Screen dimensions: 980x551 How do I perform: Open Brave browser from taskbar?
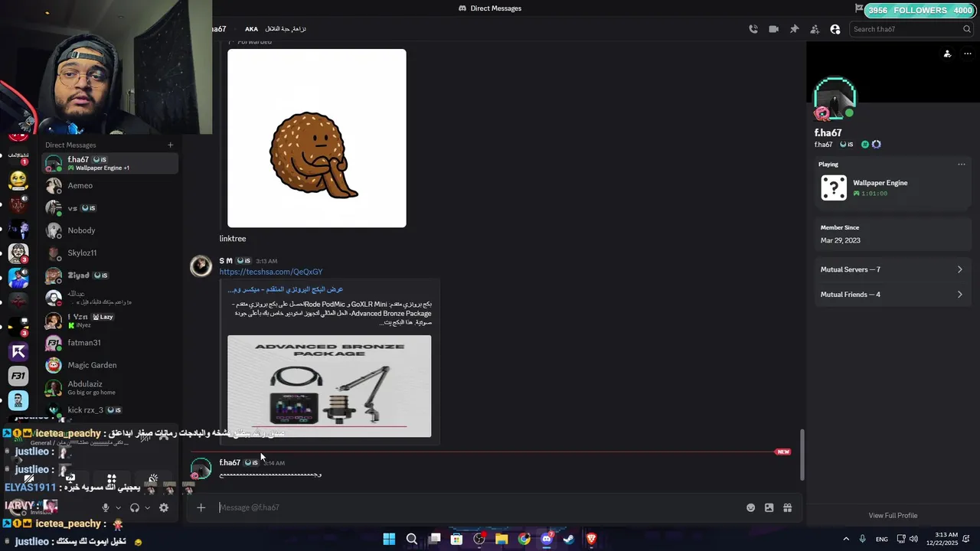click(591, 539)
